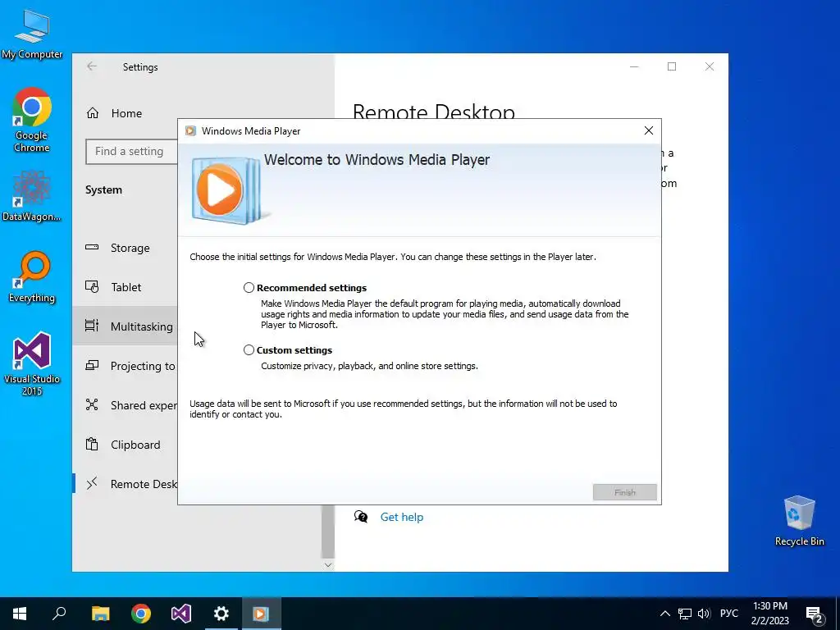This screenshot has width=840, height=630.
Task: Select the Recommended settings radio button
Action: pos(249,288)
